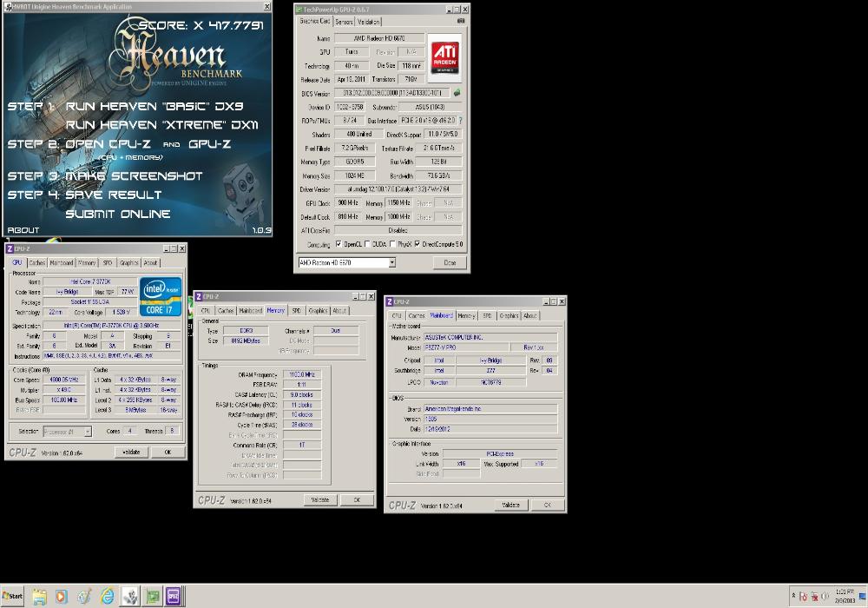
Task: Open SPD tab in CPU-Z memory window
Action: 297,311
